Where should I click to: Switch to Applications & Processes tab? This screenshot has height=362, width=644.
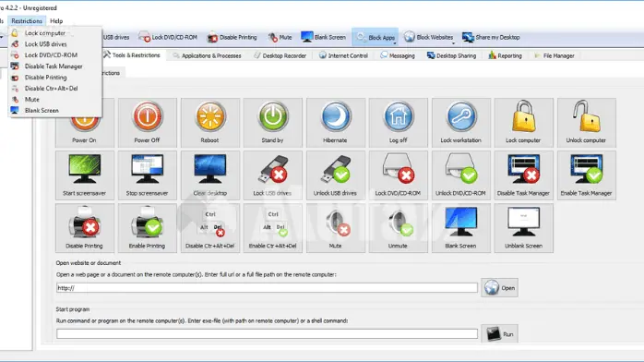(x=208, y=55)
